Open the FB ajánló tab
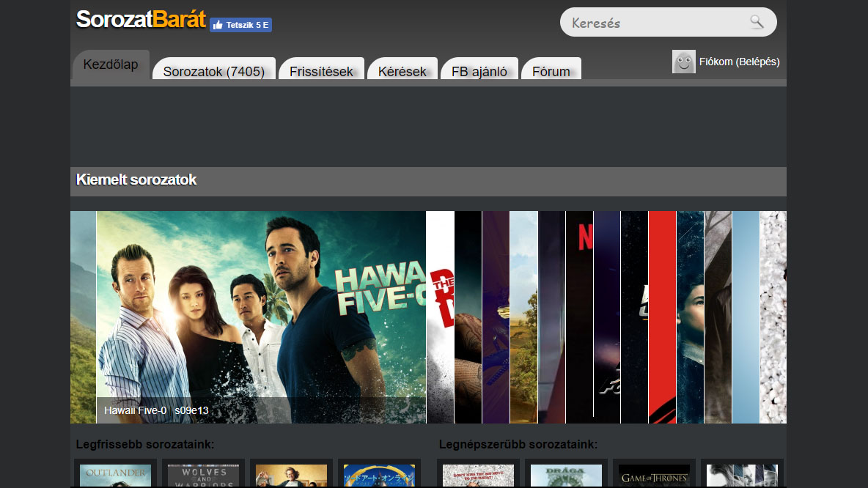This screenshot has height=488, width=868. tap(479, 69)
